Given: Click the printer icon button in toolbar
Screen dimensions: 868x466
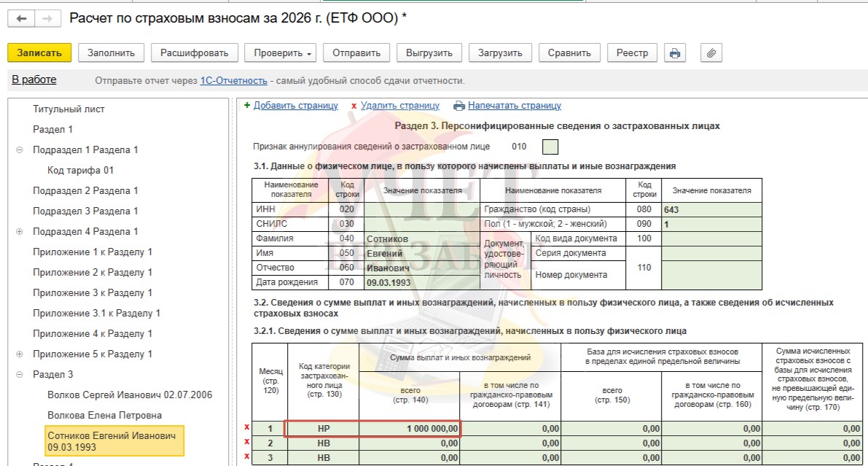Looking at the screenshot, I should coord(675,53).
